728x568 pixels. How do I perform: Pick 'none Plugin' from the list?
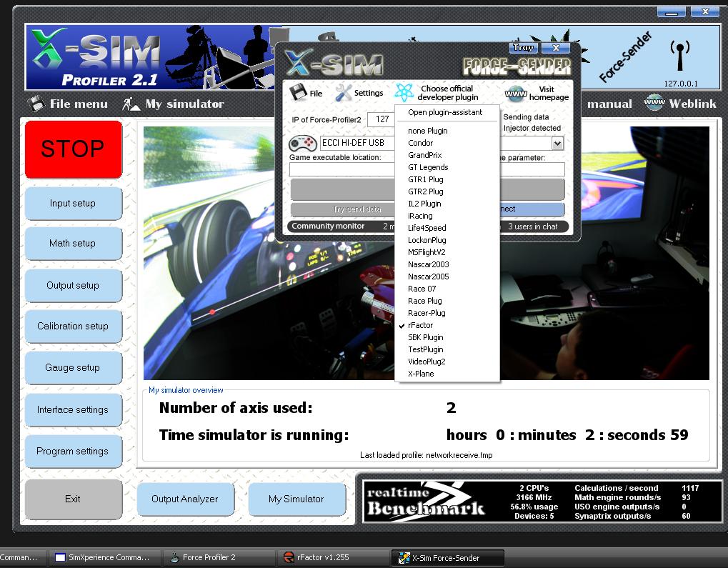tap(427, 131)
